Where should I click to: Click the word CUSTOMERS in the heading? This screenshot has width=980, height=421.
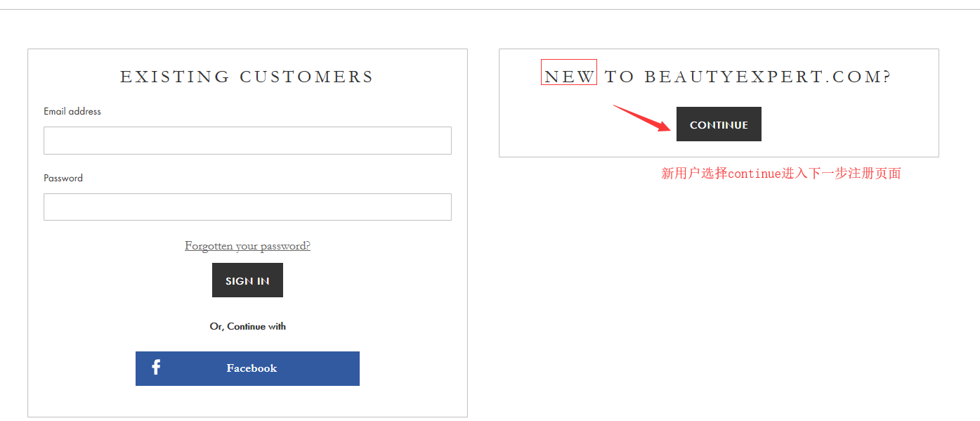click(x=306, y=77)
